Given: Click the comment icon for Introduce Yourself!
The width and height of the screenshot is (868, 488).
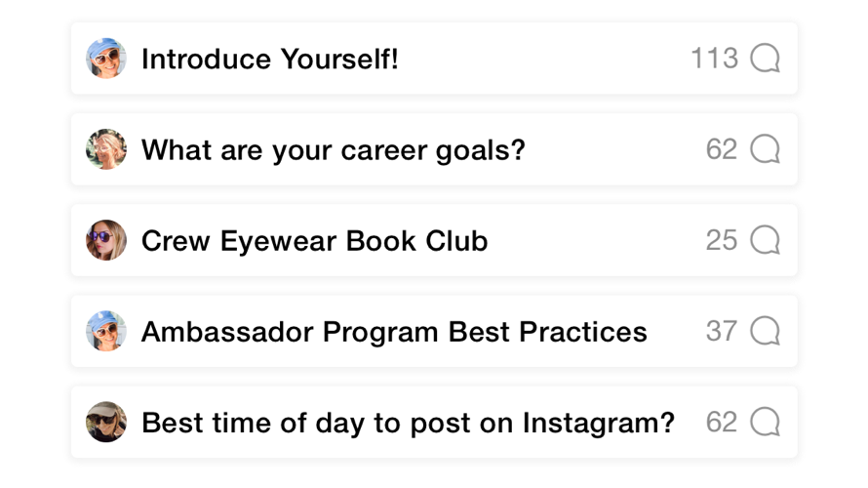Looking at the screenshot, I should click(766, 59).
